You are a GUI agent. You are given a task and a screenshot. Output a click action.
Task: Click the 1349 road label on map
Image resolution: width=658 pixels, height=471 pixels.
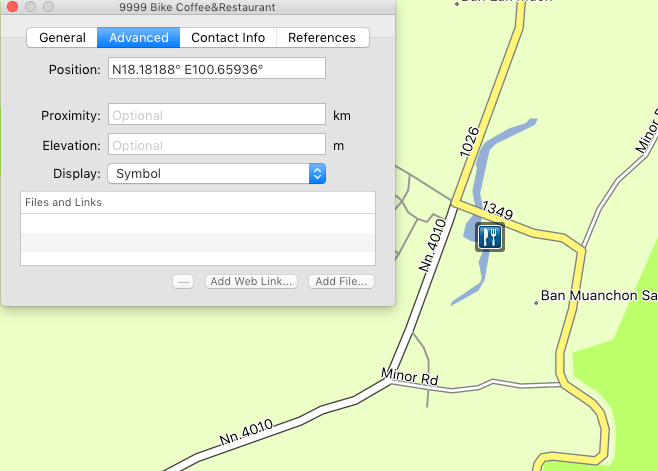point(497,210)
